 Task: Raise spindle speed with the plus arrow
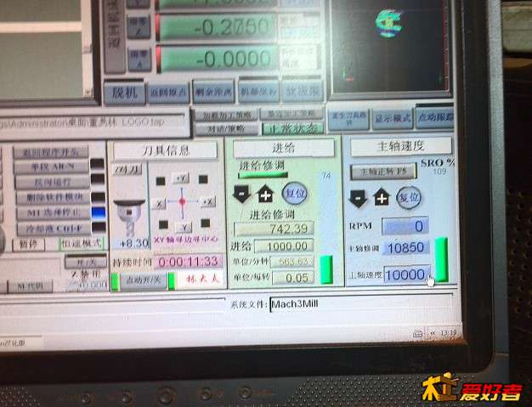[x=381, y=198]
